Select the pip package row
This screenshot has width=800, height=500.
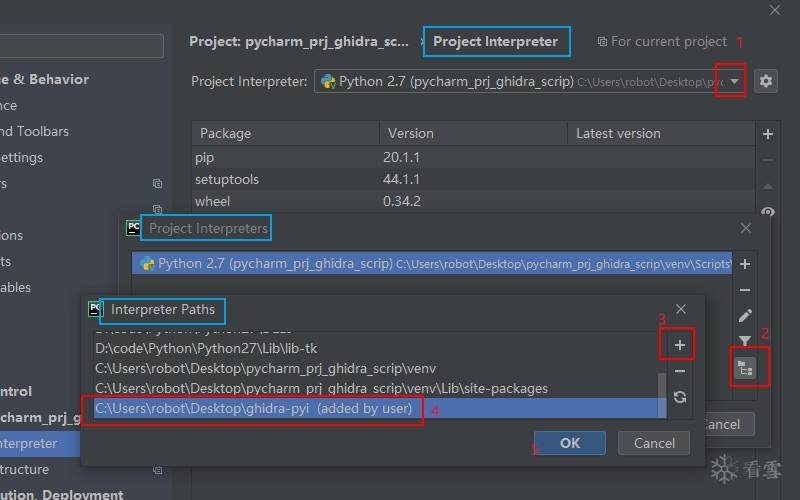473,157
